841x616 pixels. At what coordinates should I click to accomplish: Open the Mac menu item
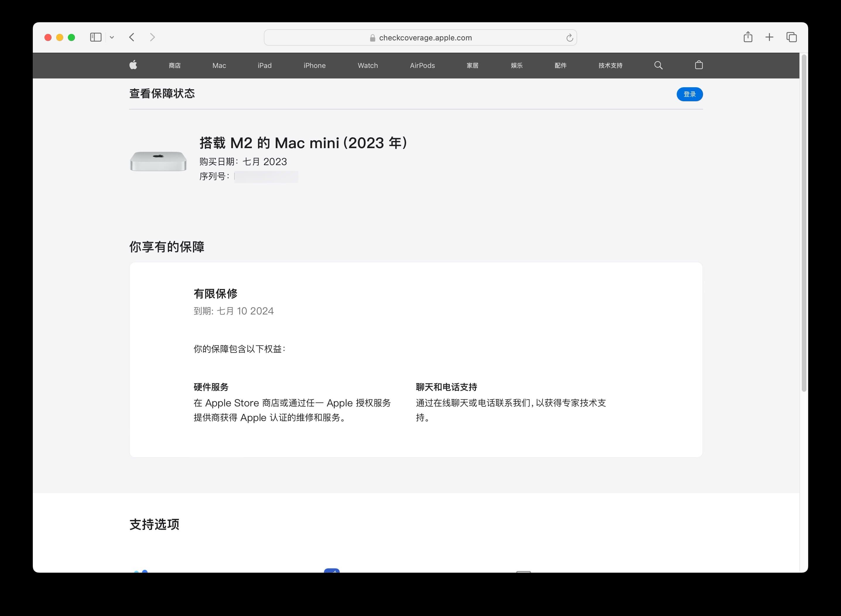click(219, 66)
